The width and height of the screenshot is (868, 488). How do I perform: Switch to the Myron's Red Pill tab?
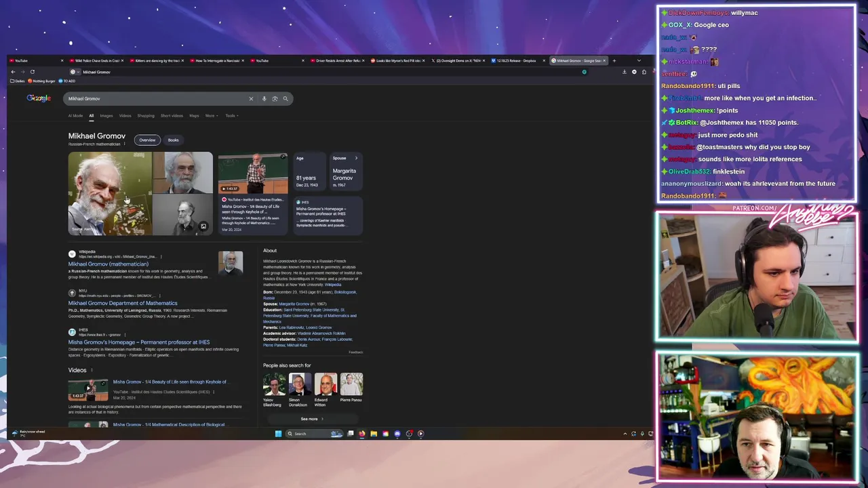[x=397, y=60]
